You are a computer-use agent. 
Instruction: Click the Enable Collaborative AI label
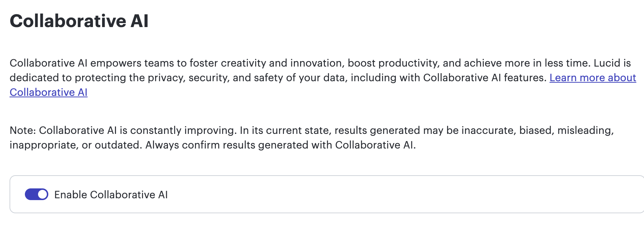tap(112, 194)
